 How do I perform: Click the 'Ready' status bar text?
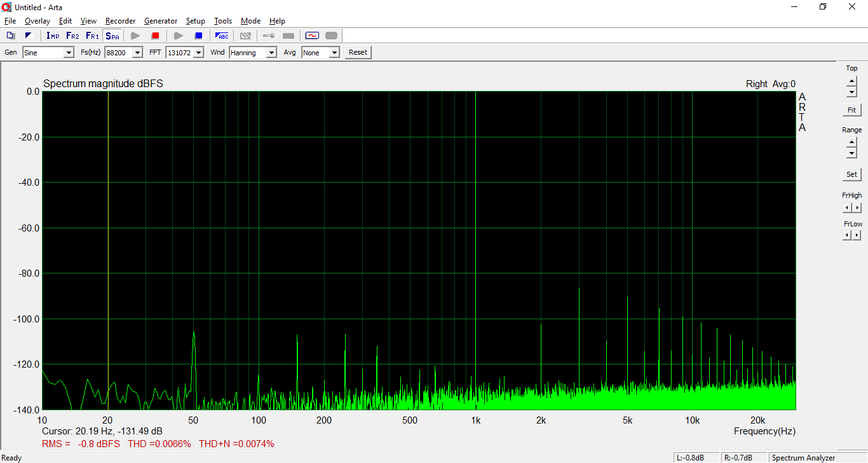coord(12,458)
